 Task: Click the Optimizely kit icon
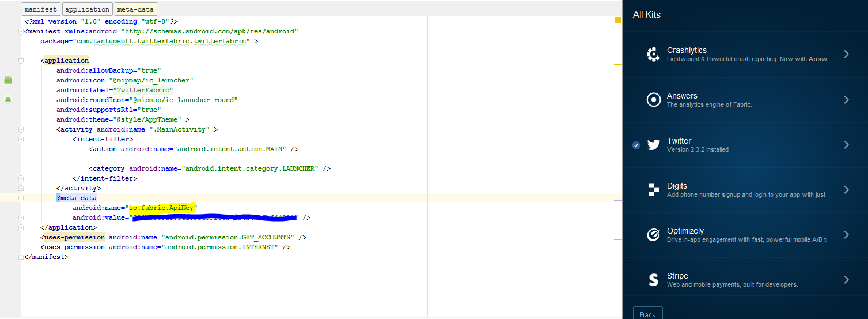pyautogui.click(x=653, y=235)
